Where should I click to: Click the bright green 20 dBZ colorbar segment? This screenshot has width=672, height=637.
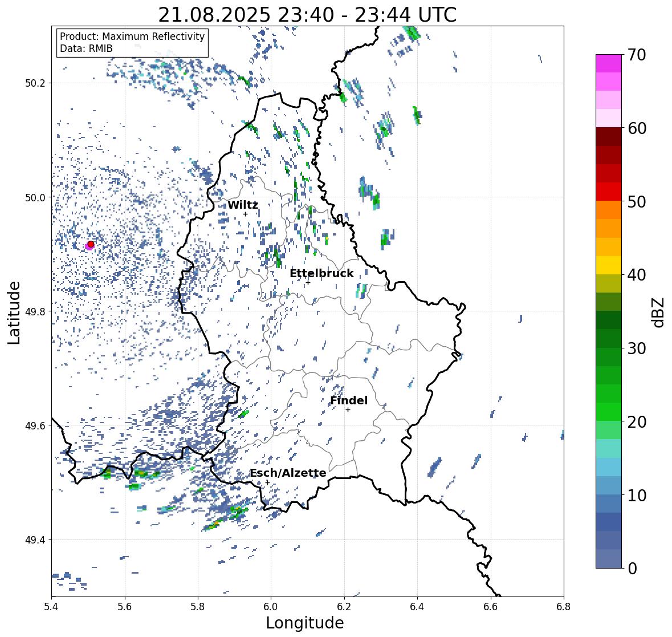[x=609, y=412]
